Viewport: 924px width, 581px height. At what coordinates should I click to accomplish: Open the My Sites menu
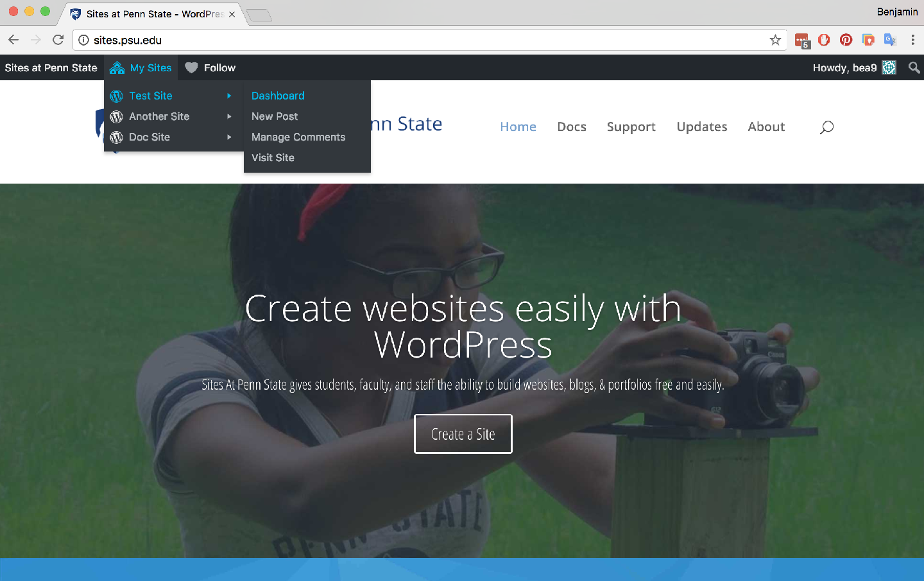click(x=141, y=67)
